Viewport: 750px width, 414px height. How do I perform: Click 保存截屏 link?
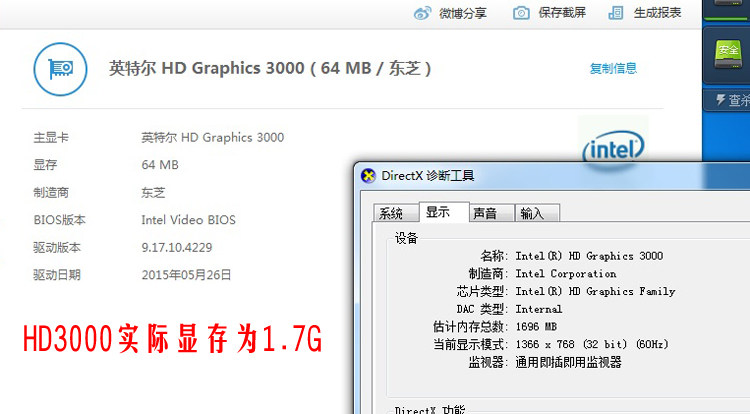(562, 13)
